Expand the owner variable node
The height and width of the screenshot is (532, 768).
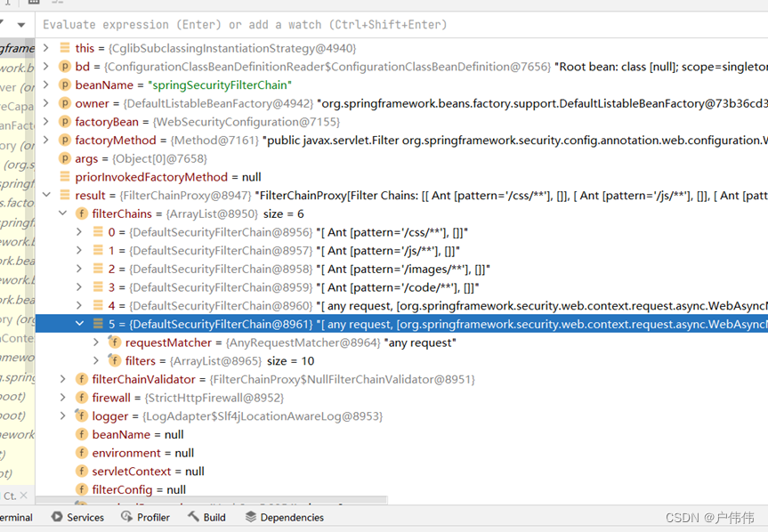(45, 103)
